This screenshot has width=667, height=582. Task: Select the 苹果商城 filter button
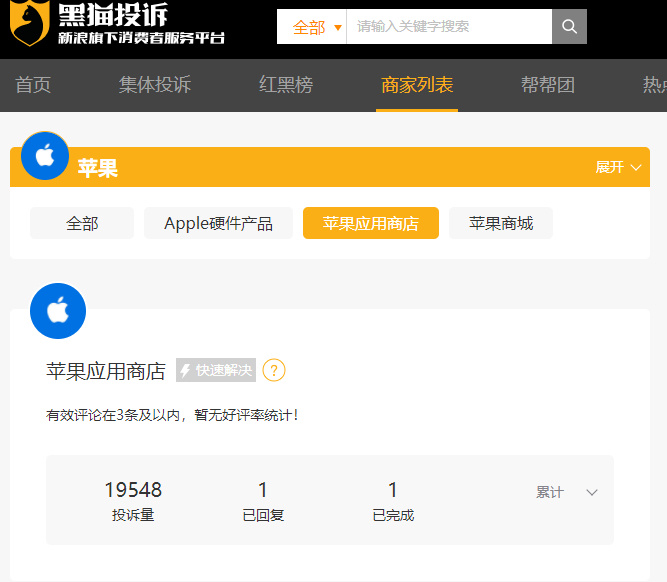click(501, 223)
